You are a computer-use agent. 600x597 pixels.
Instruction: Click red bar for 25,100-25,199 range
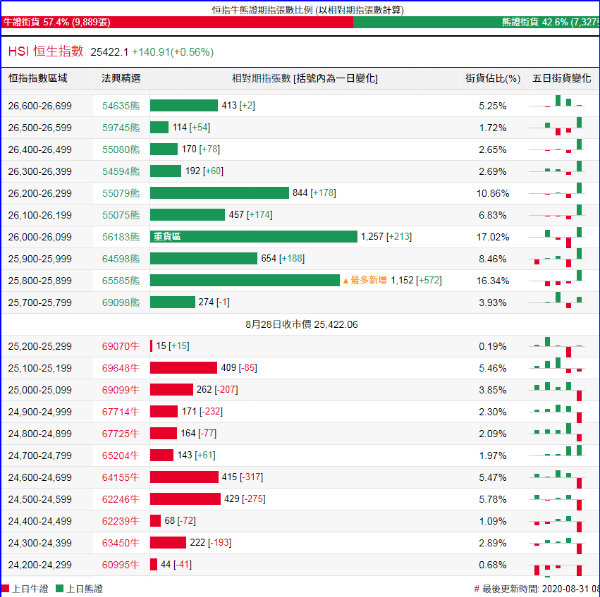[183, 368]
